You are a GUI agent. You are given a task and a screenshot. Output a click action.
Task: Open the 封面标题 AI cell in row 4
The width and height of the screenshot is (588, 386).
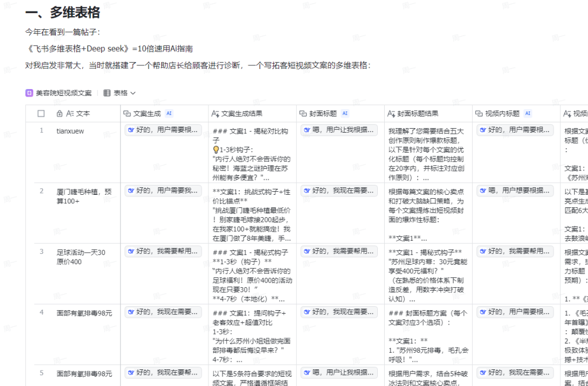click(339, 312)
